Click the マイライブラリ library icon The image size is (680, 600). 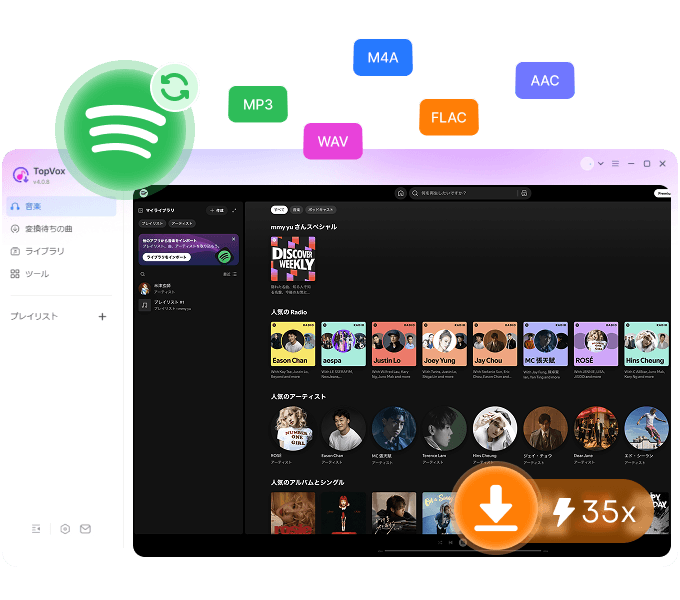(x=141, y=210)
